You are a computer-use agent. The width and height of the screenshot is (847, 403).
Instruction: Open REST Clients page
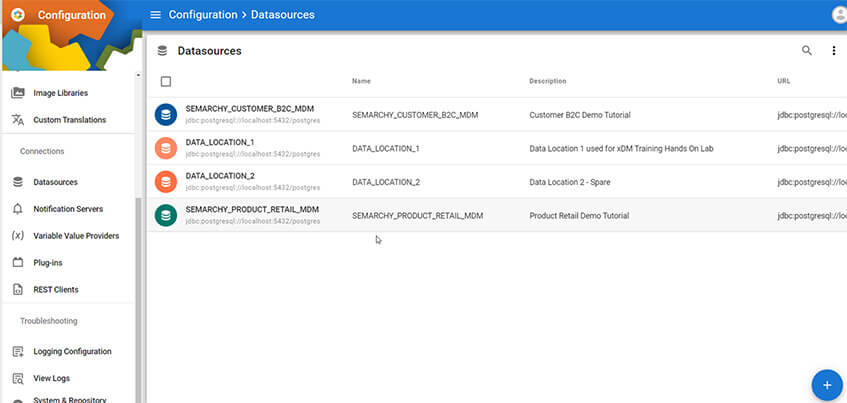coord(55,290)
